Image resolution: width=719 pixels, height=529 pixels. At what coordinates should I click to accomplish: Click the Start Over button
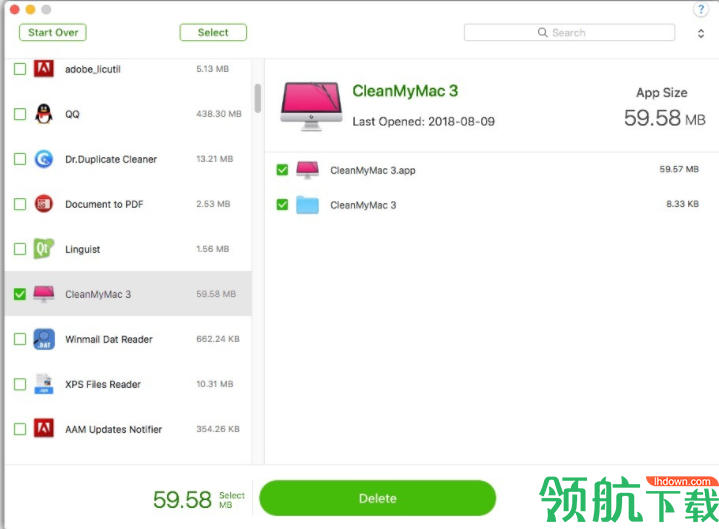click(53, 33)
